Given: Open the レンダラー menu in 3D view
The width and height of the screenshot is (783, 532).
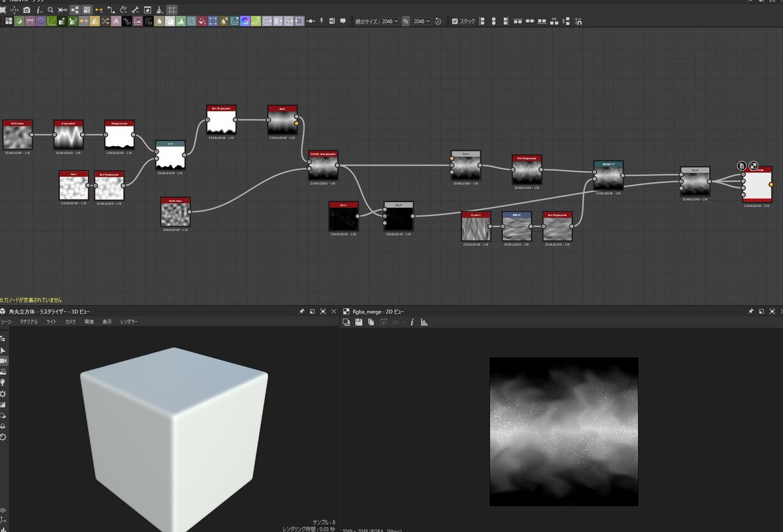Looking at the screenshot, I should (x=129, y=322).
